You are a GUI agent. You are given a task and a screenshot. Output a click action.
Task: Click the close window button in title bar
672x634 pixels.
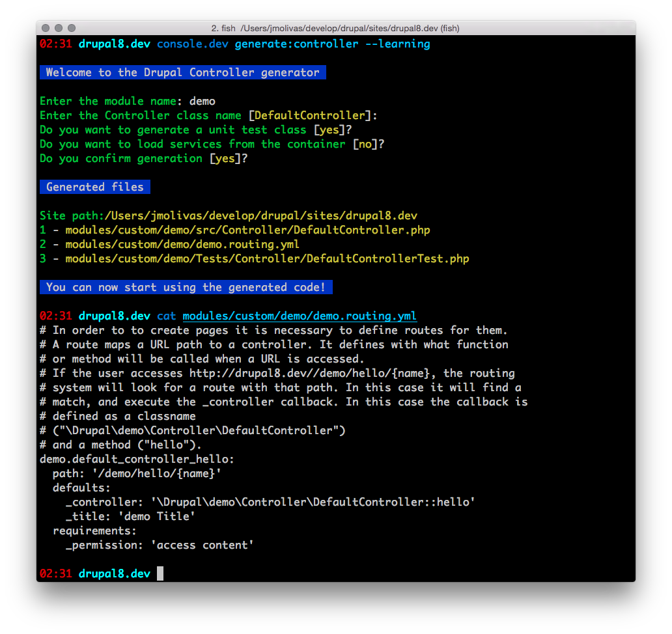pos(46,29)
